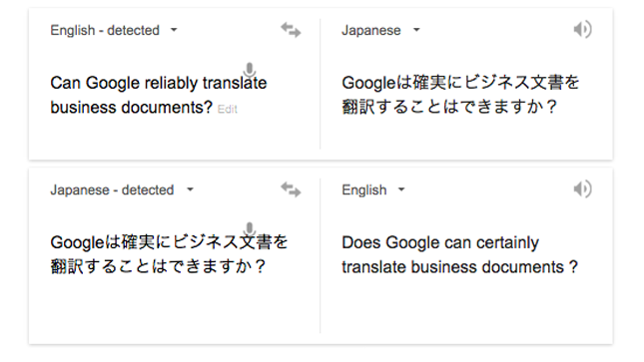Open the 'Japanese - detected' source language dropdown
The height and width of the screenshot is (362, 644).
[190, 189]
